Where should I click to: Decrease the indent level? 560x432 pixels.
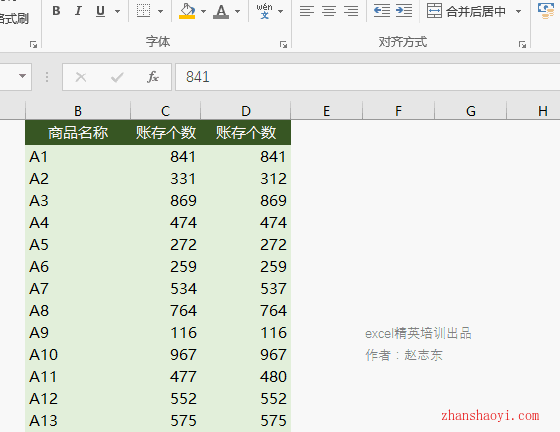[381, 11]
